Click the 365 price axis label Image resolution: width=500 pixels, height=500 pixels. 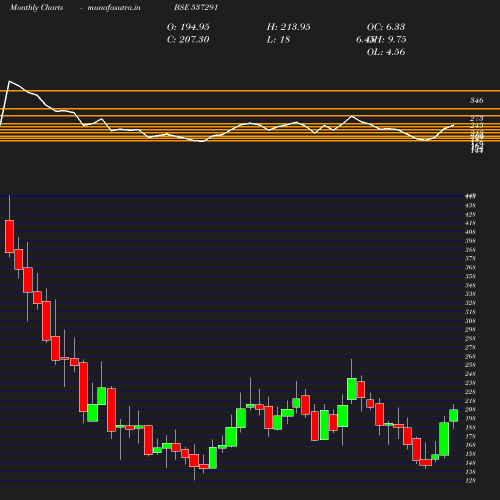coord(470,268)
